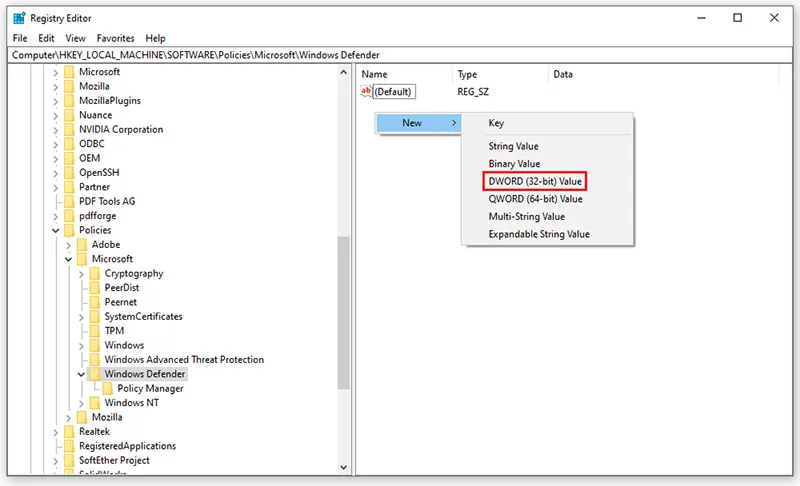Open the File menu
The image size is (800, 486).
pyautogui.click(x=20, y=38)
